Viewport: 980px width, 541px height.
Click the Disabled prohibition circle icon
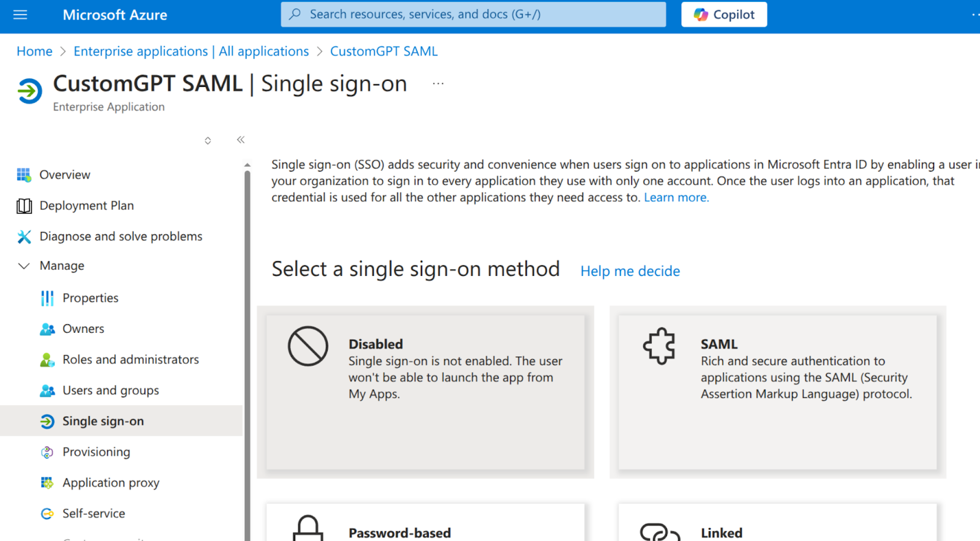pyautogui.click(x=308, y=346)
